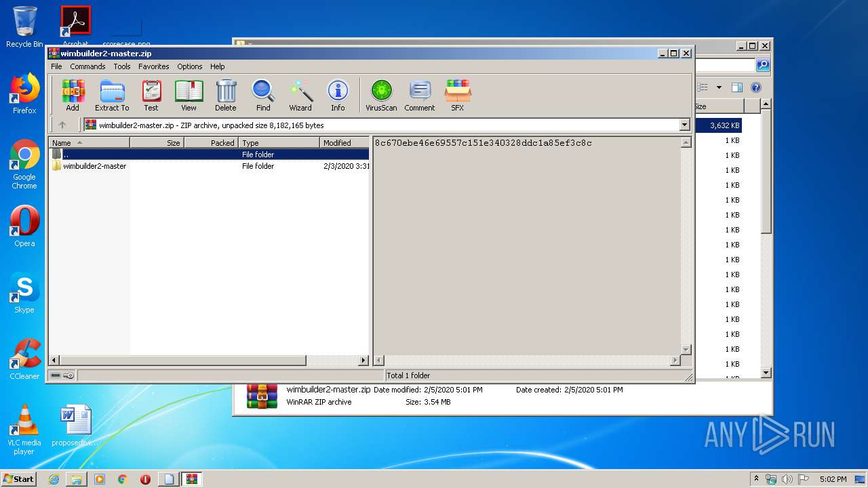This screenshot has width=868, height=488.
Task: Open Opera desktop shortcut
Action: pos(24,226)
